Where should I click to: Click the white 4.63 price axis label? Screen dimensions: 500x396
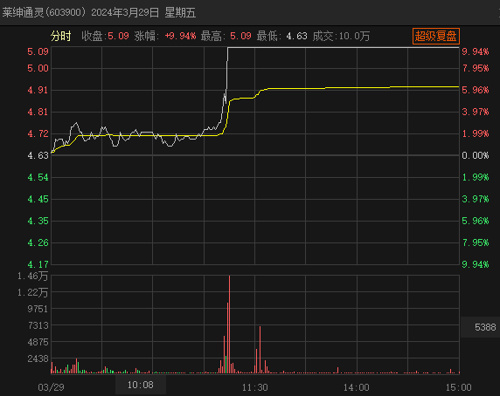[x=38, y=155]
